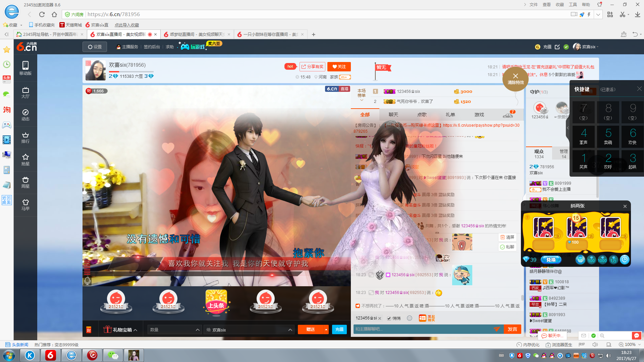Screen dimensions: 644x362
Task: Click the clock history icon in 拼两张 panel
Action: point(625,259)
